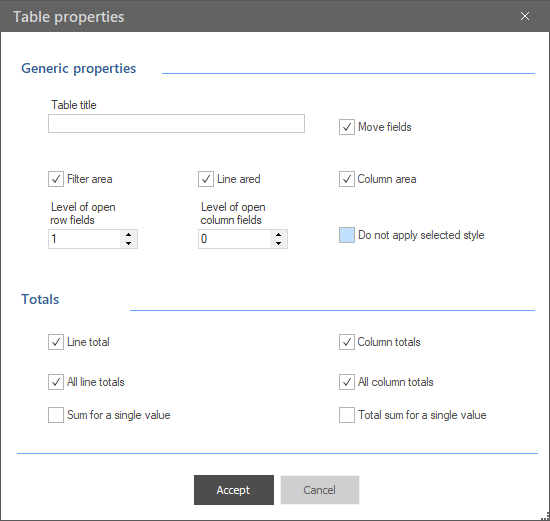Toggle the Filter area checkbox
Viewport: 550px width, 521px height.
click(56, 179)
